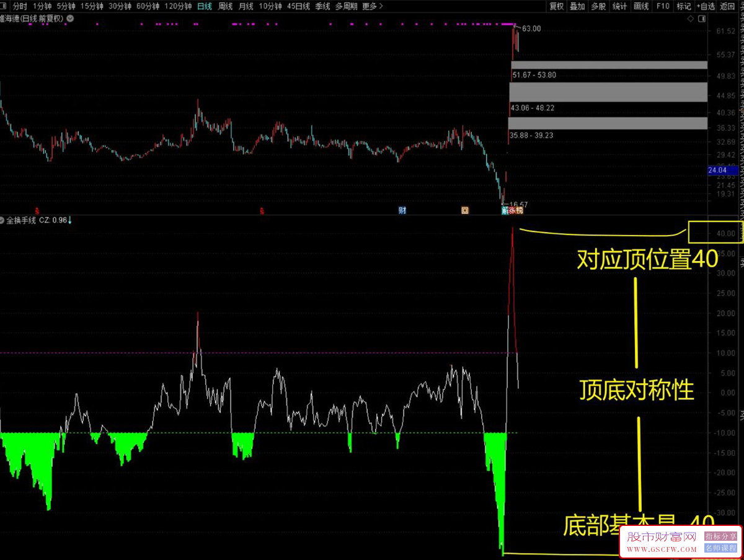The width and height of the screenshot is (744, 560).
Task: Switch to 周线 weekly chart
Action: coord(225,6)
